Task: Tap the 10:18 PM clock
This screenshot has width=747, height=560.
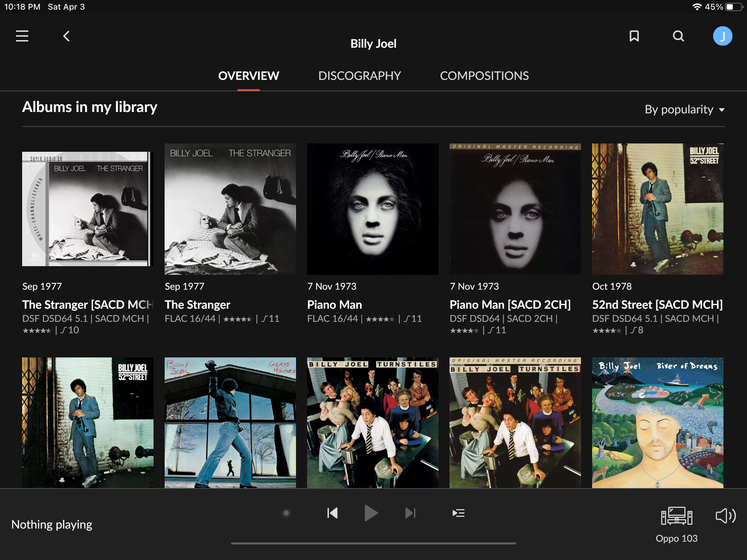Action: (x=22, y=7)
